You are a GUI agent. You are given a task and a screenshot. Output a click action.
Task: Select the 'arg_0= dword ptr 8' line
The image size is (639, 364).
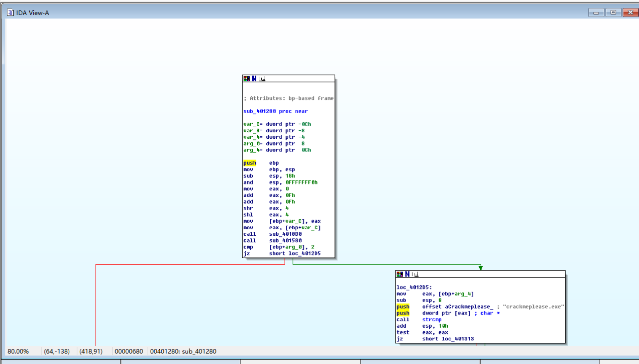pos(274,143)
